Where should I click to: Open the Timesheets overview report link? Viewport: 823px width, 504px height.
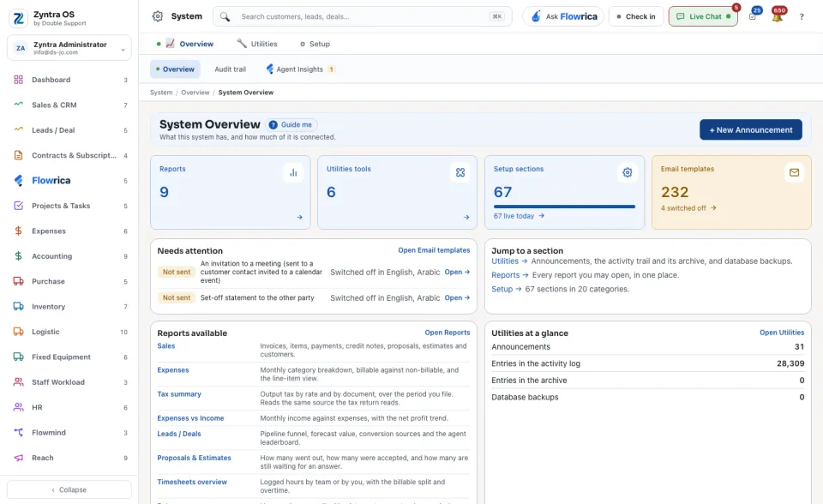192,482
